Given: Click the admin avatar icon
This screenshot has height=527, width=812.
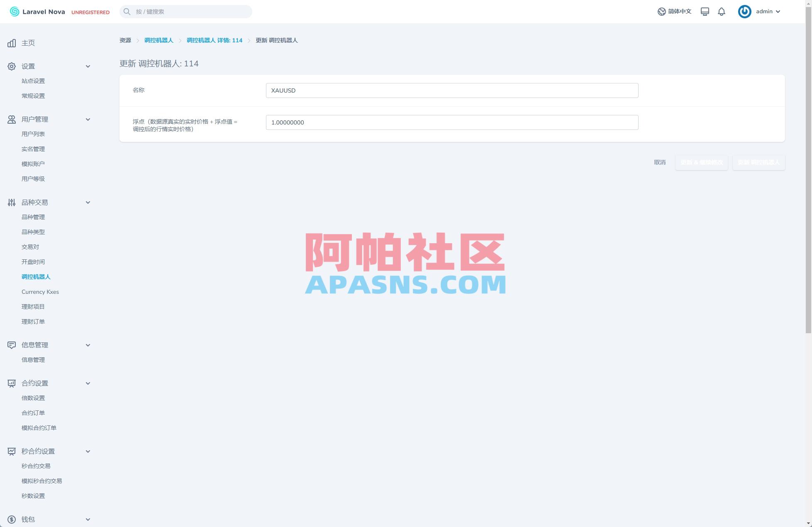Looking at the screenshot, I should pyautogui.click(x=744, y=11).
